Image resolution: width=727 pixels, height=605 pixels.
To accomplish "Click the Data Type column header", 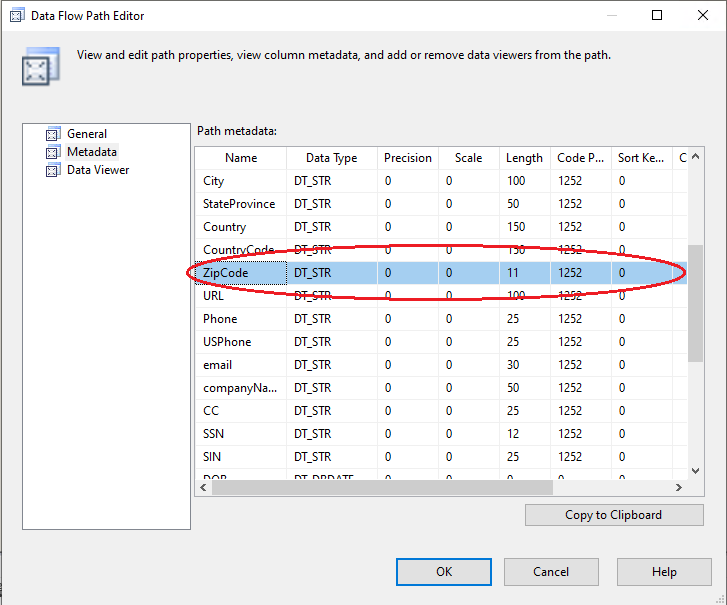I will [x=331, y=158].
